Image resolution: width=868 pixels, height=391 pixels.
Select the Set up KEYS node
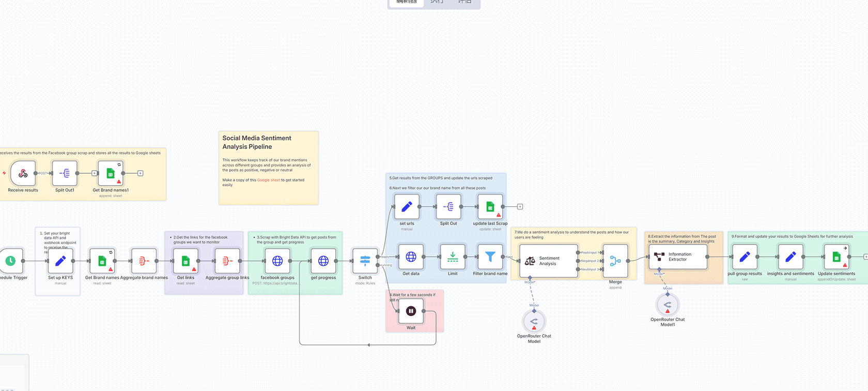[60, 261]
